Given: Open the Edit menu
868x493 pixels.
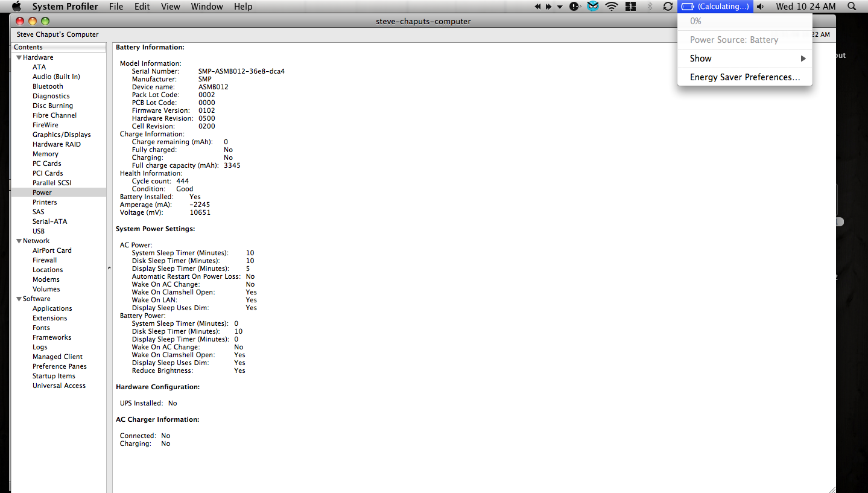Looking at the screenshot, I should [142, 7].
